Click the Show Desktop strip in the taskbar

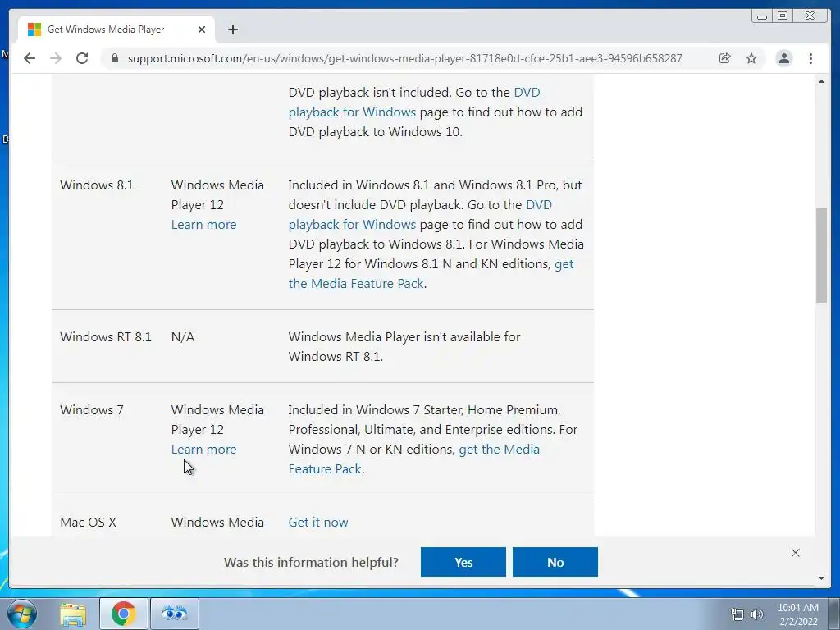point(834,614)
